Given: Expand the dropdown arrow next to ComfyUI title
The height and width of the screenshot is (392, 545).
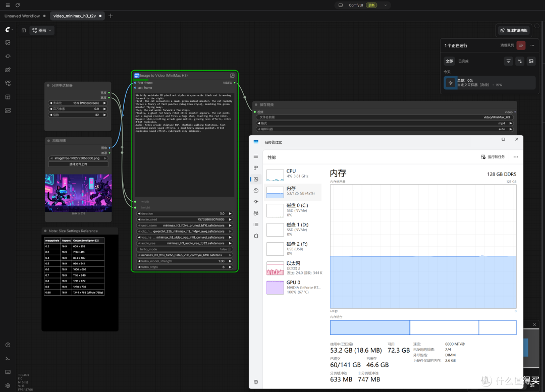Looking at the screenshot, I should coord(386,5).
